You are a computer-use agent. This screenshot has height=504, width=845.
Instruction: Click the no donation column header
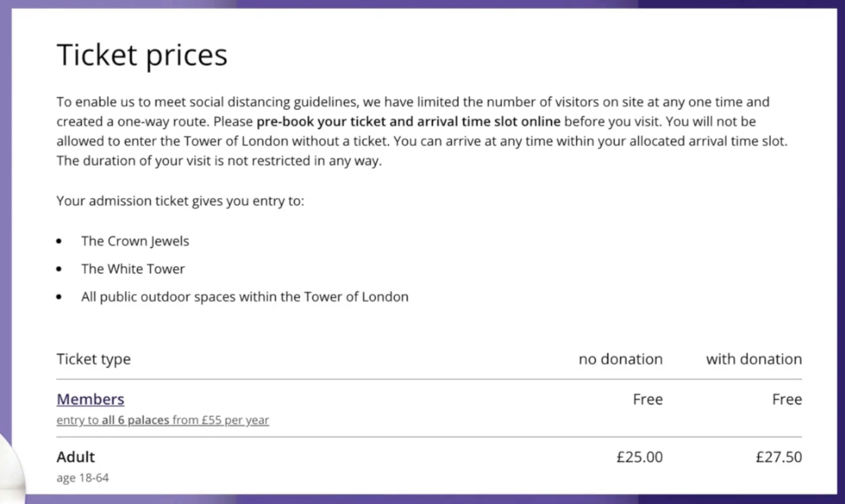point(621,359)
